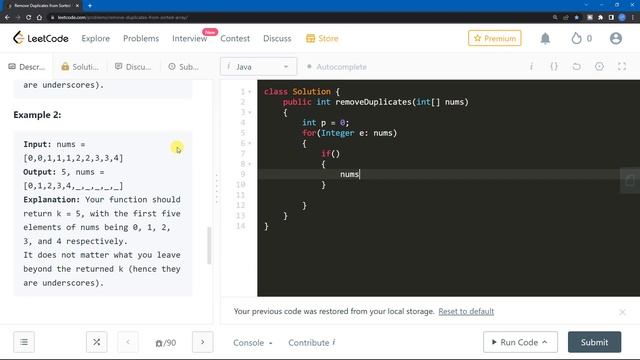Open the problem list menu icon
The width and height of the screenshot is (640, 360).
pyautogui.click(x=24, y=342)
